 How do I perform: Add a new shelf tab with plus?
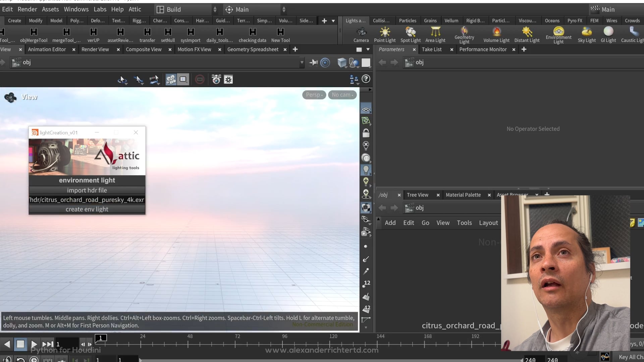(324, 21)
